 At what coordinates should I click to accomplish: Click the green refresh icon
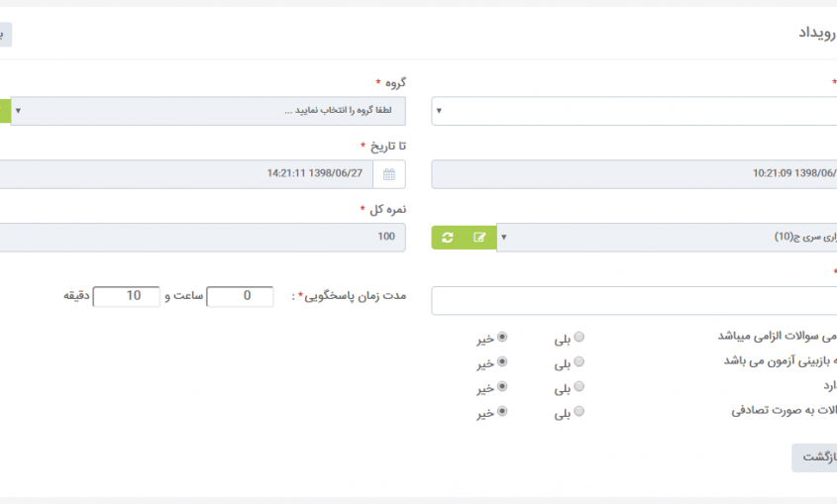pyautogui.click(x=448, y=238)
